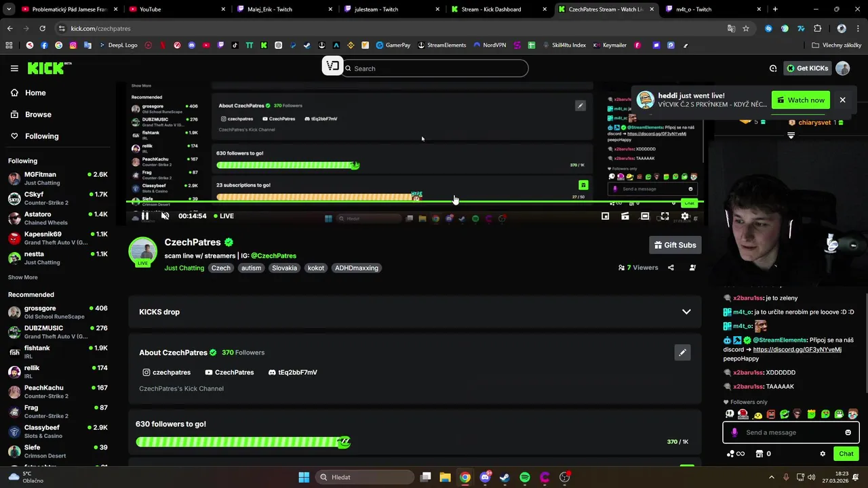Switch to julesteam - Twitch tab
The height and width of the screenshot is (488, 868).
[392, 9]
